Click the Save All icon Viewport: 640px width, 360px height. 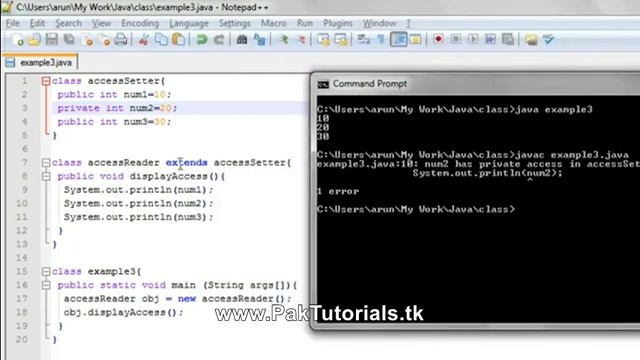tap(69, 40)
